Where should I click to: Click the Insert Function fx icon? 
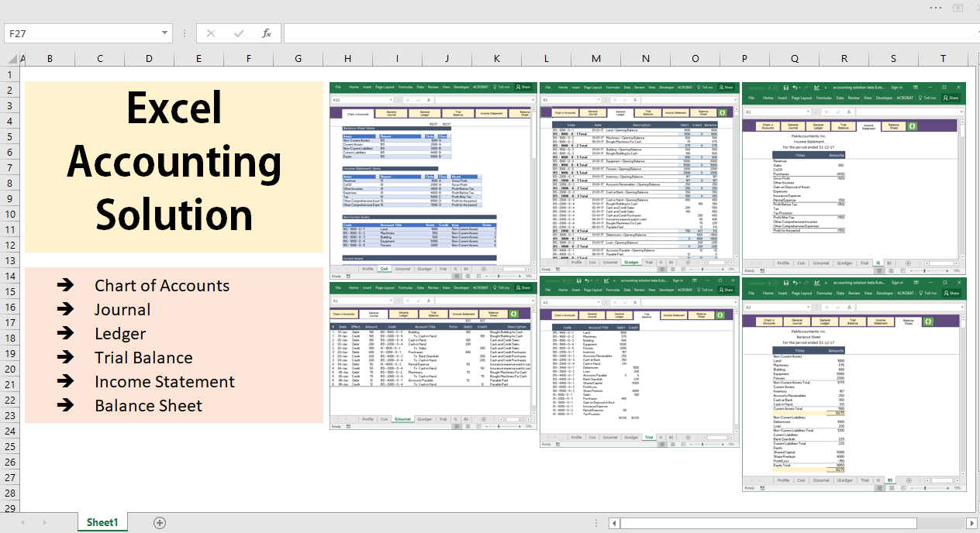click(266, 33)
